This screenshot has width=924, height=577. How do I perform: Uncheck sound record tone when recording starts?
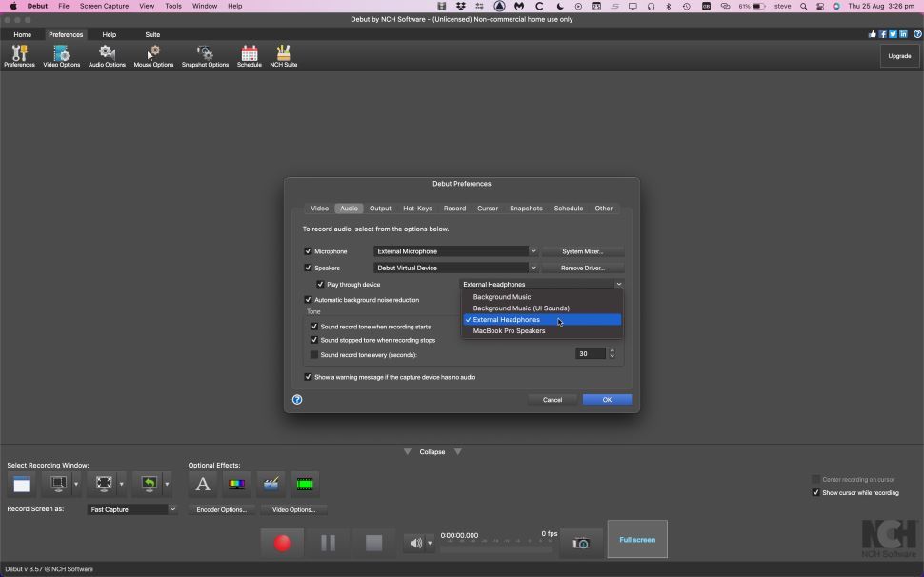tap(314, 326)
